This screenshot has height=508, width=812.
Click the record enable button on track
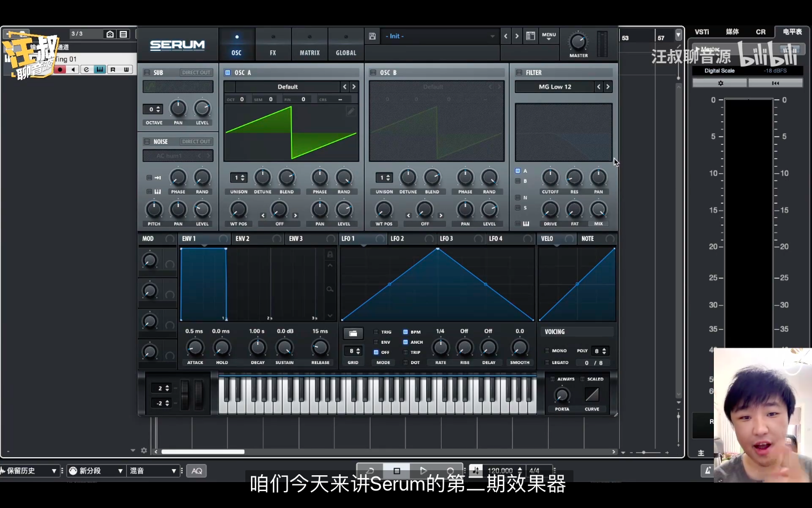click(x=60, y=69)
